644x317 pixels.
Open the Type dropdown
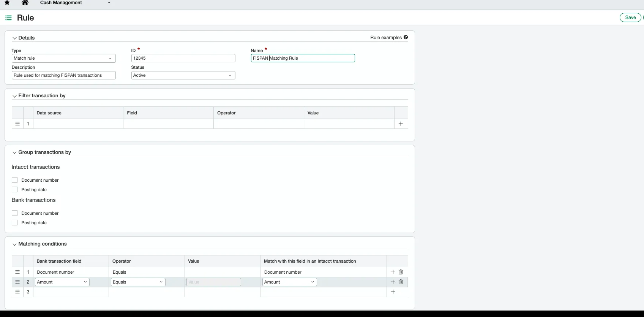click(x=64, y=58)
